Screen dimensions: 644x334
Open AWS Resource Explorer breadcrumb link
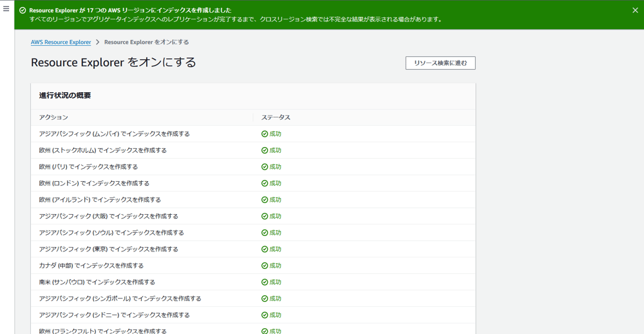point(61,42)
